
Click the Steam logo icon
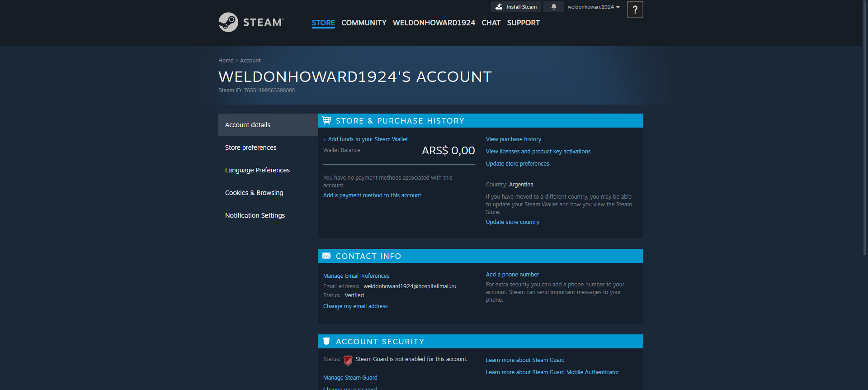point(228,22)
